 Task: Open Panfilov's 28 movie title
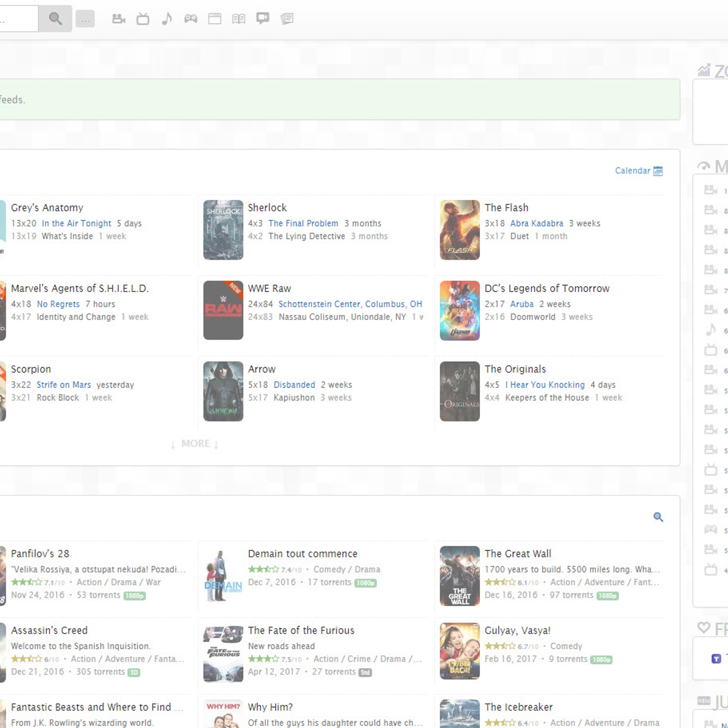[40, 554]
